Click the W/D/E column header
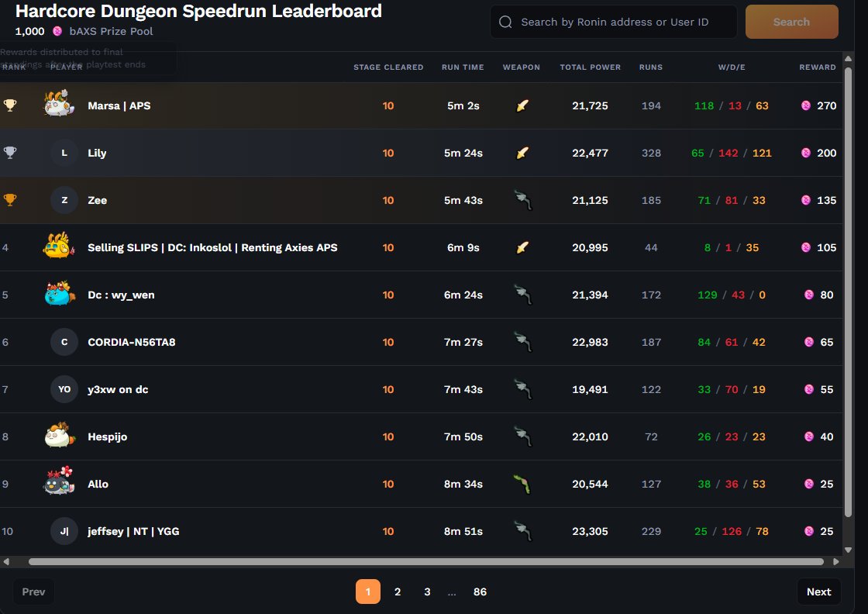Viewport: 868px width, 614px height. pyautogui.click(x=732, y=67)
